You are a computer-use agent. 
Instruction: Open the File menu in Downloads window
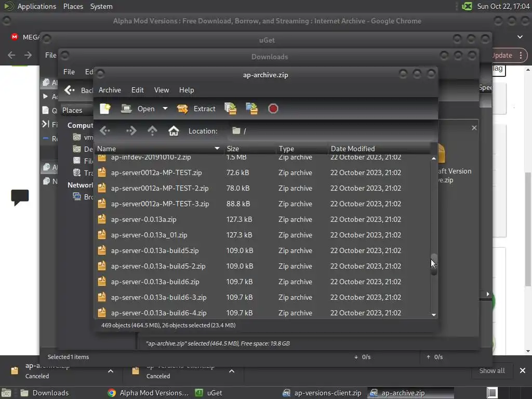click(69, 72)
